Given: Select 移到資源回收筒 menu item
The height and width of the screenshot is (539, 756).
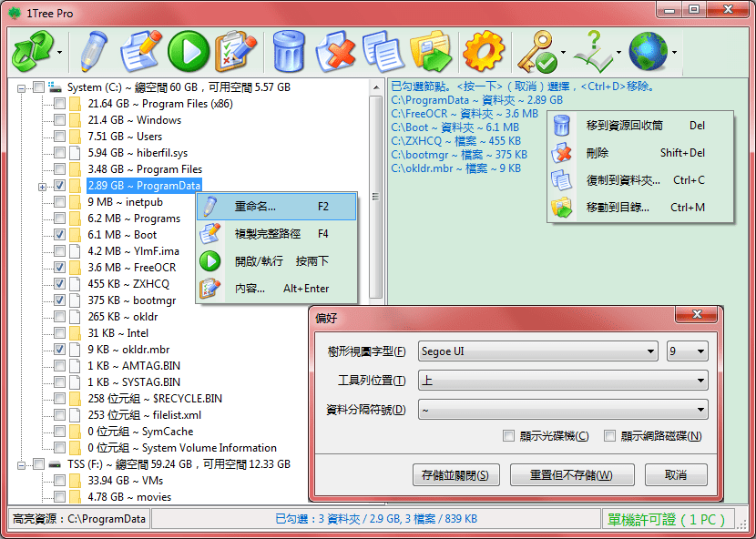Looking at the screenshot, I should (x=640, y=126).
